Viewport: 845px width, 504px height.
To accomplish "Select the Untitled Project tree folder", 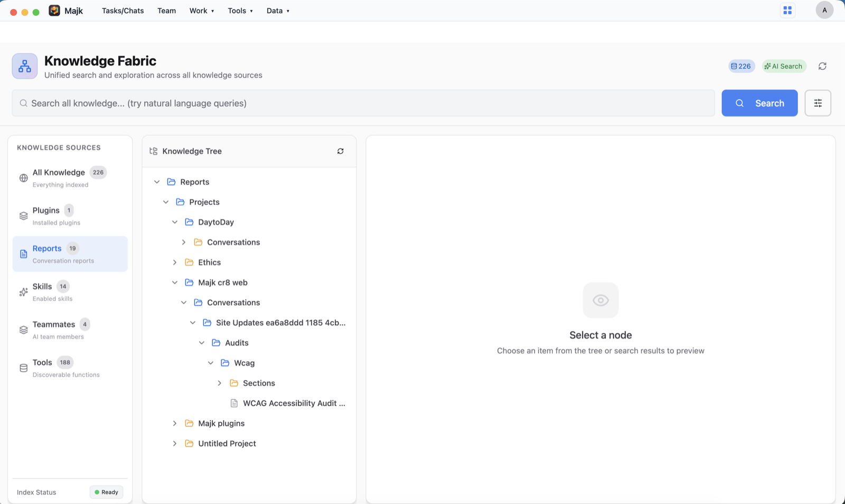I will 227,443.
